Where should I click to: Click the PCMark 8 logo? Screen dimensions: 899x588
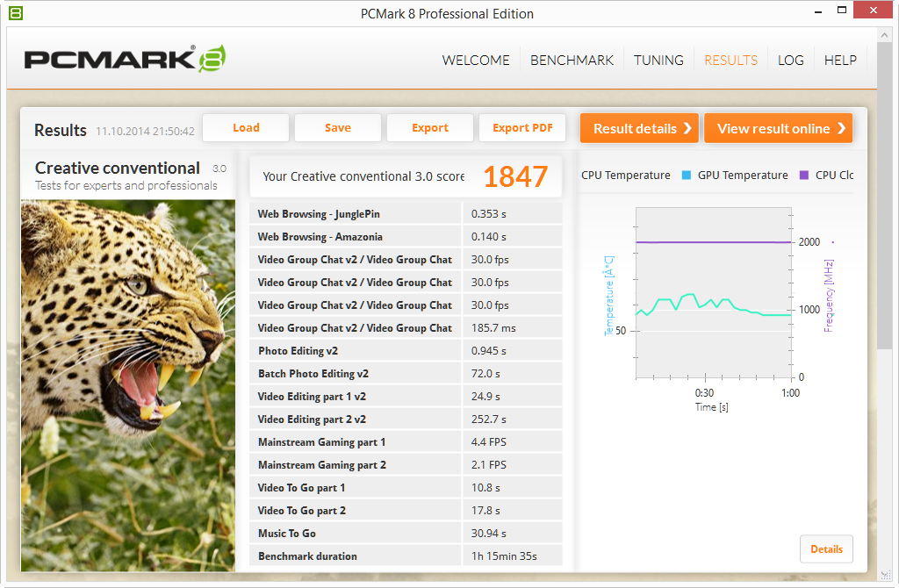[125, 59]
